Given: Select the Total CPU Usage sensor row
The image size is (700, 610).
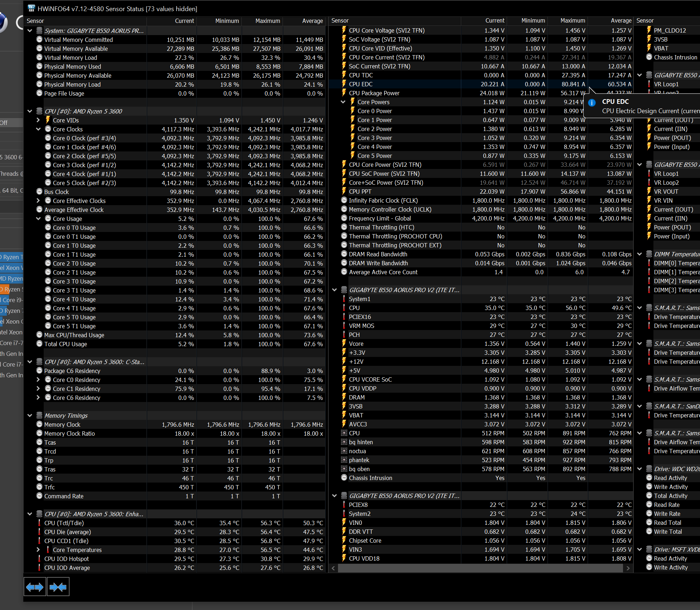Looking at the screenshot, I should point(66,344).
